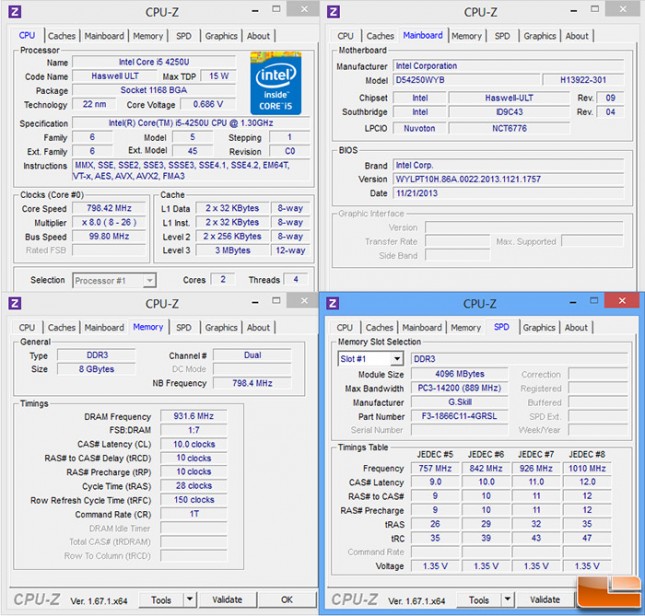Click the DRAM Frequency value 931.6 MHz
Viewport: 645px width, 616px height.
pos(193,416)
